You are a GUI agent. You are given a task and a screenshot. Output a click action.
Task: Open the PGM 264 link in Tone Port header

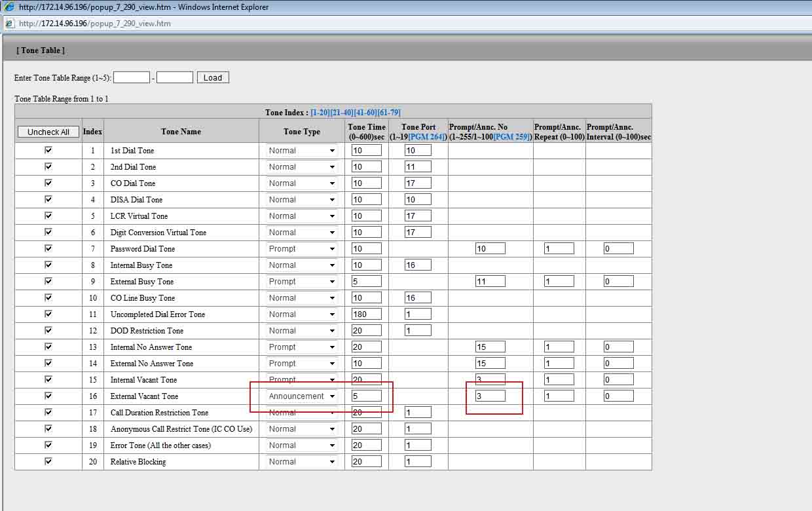(x=427, y=137)
